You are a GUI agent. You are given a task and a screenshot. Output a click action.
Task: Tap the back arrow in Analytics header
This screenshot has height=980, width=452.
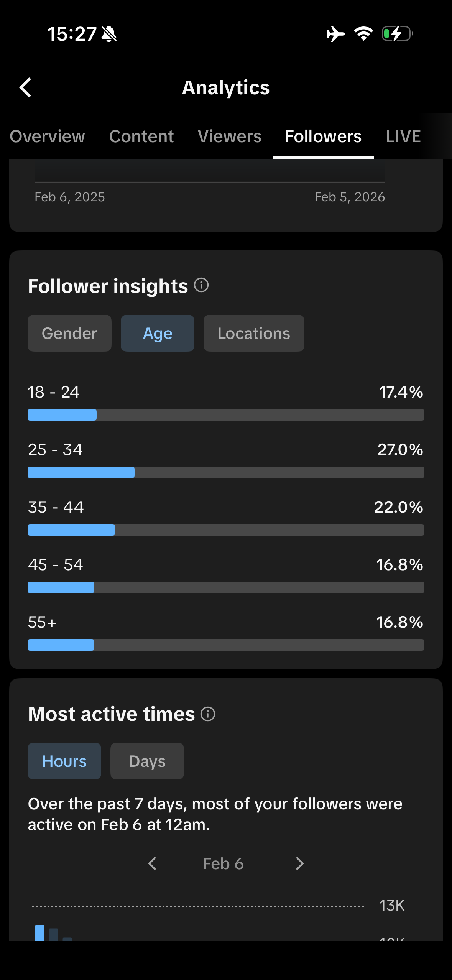(x=25, y=88)
